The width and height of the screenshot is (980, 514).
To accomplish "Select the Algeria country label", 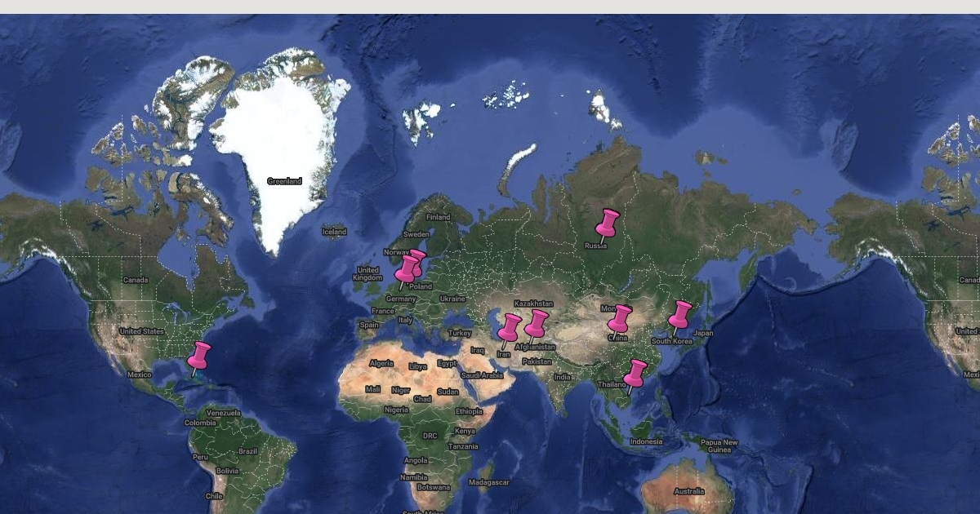I will [x=381, y=363].
